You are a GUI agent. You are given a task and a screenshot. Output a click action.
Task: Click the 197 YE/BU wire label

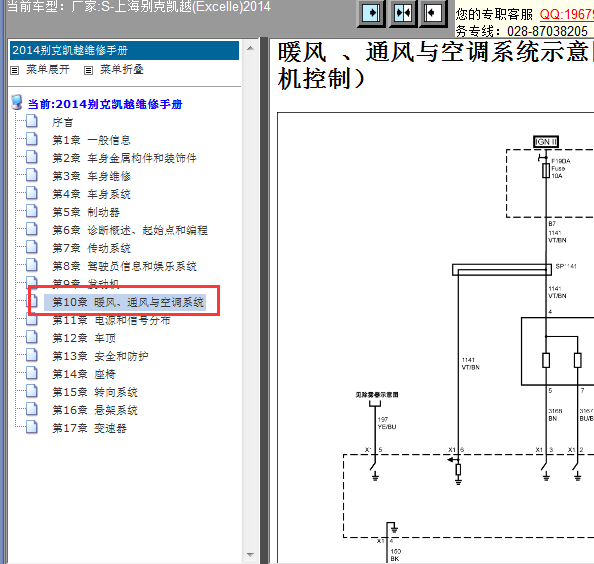[387, 423]
